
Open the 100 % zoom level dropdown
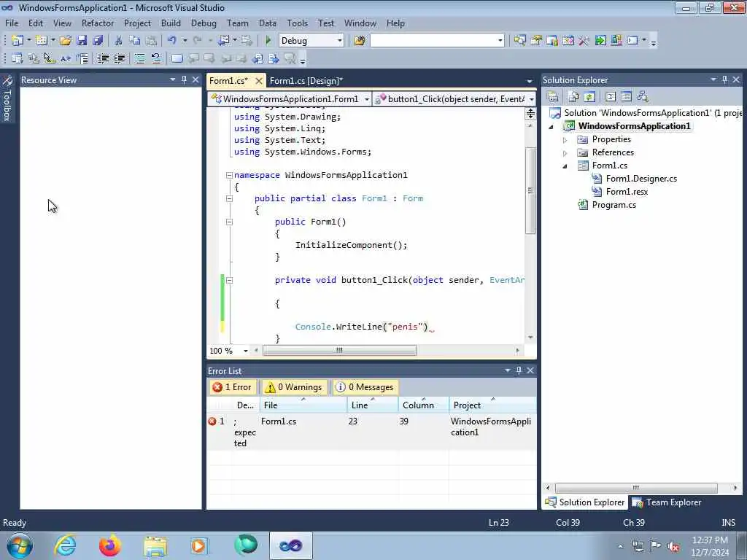tap(245, 351)
